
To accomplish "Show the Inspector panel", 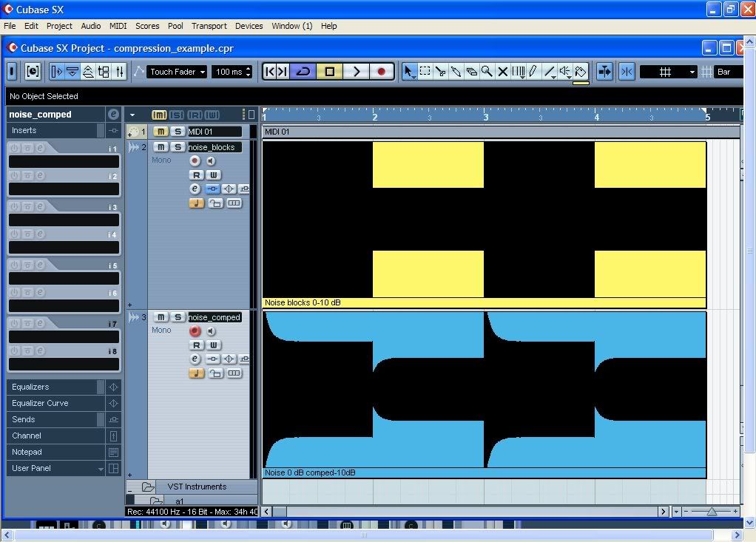I will point(56,72).
